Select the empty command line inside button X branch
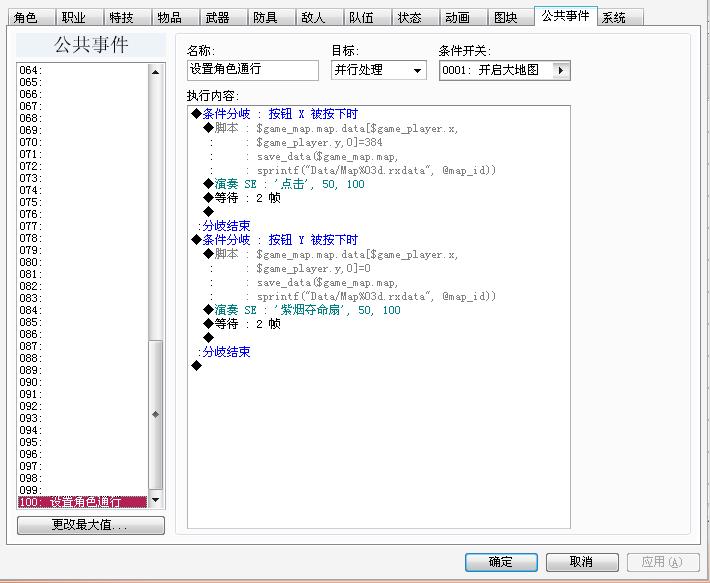The width and height of the screenshot is (710, 583). pyautogui.click(x=208, y=211)
